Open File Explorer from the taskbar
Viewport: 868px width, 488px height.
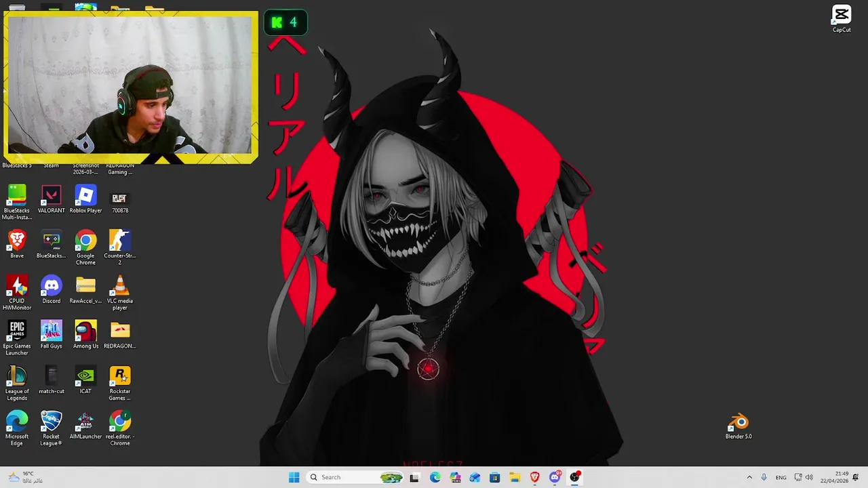pos(515,477)
